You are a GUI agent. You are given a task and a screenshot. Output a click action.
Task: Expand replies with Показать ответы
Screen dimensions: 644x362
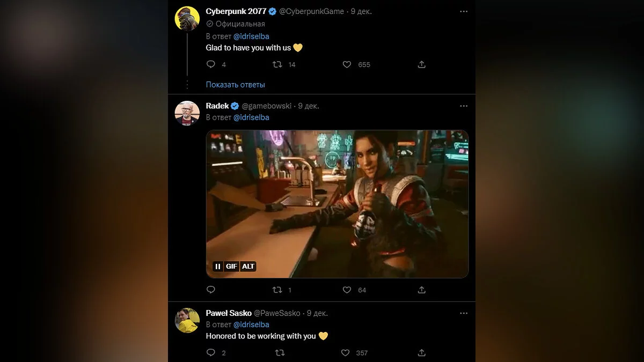coord(235,84)
